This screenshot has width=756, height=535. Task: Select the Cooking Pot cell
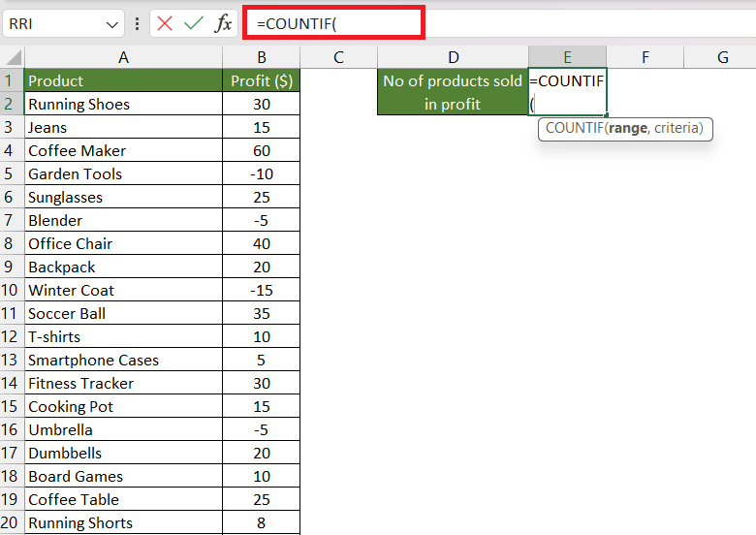[x=123, y=406]
